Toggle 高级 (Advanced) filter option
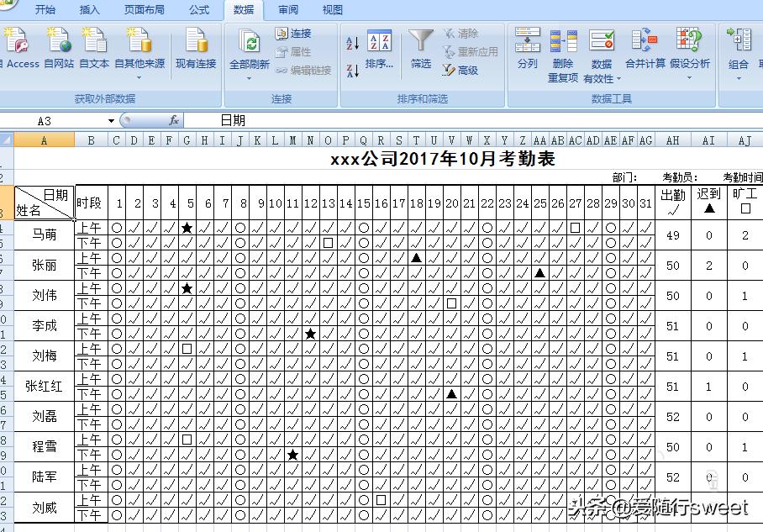Image resolution: width=763 pixels, height=532 pixels. [466, 69]
